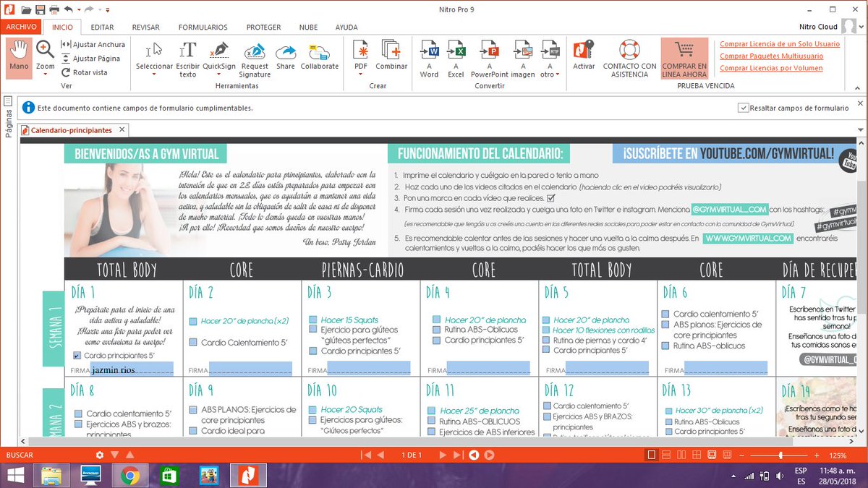This screenshot has width=868, height=488.
Task: Click the Print icon in title bar
Action: 54,10
